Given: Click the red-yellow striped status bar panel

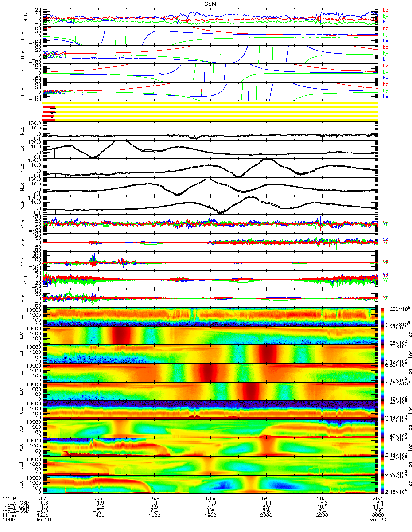Looking at the screenshot, I should (210, 111).
